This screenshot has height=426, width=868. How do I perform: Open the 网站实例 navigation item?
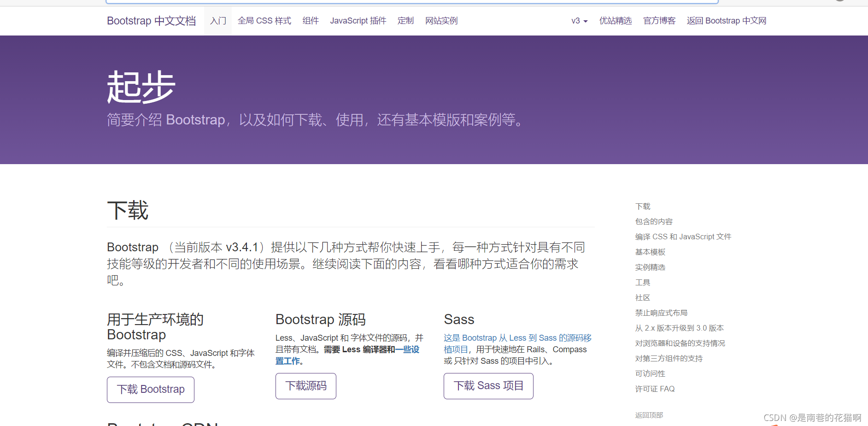tap(441, 21)
